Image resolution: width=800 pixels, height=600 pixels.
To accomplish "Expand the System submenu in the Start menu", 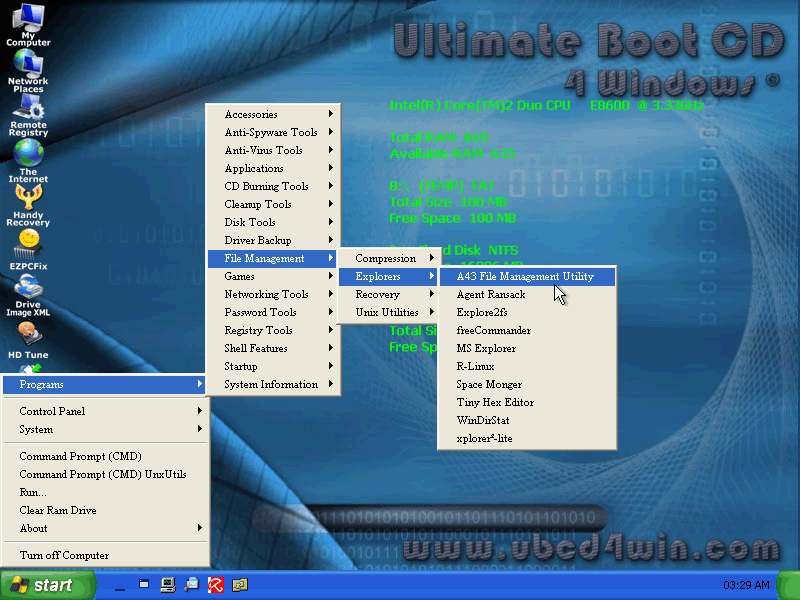I will (x=104, y=429).
